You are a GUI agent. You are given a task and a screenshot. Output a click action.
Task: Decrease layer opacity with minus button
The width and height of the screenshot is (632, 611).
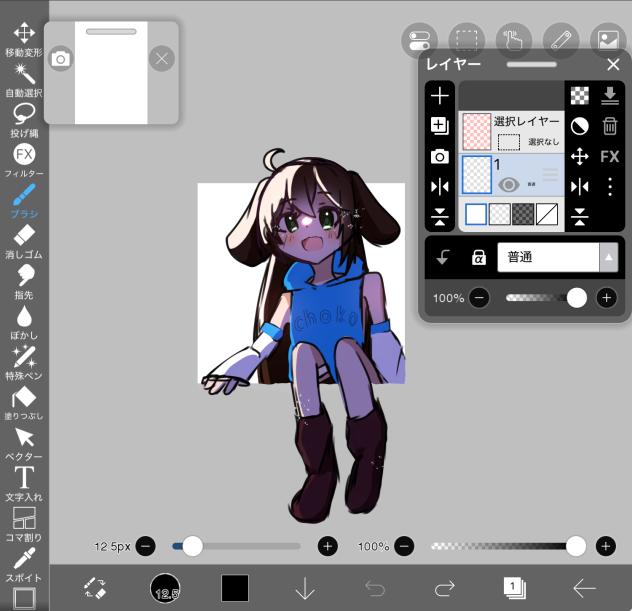tap(479, 298)
